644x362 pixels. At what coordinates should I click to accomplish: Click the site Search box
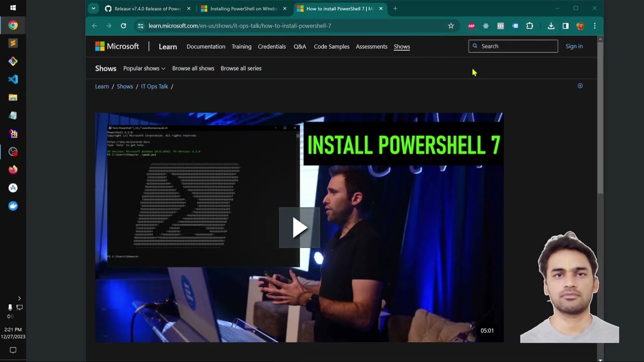pos(513,46)
